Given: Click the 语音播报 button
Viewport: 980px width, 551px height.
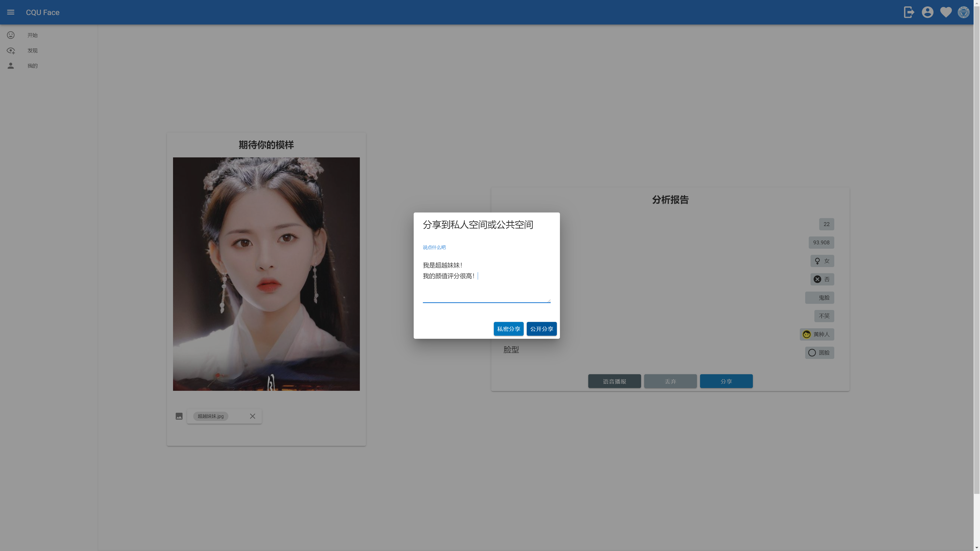Looking at the screenshot, I should tap(614, 381).
